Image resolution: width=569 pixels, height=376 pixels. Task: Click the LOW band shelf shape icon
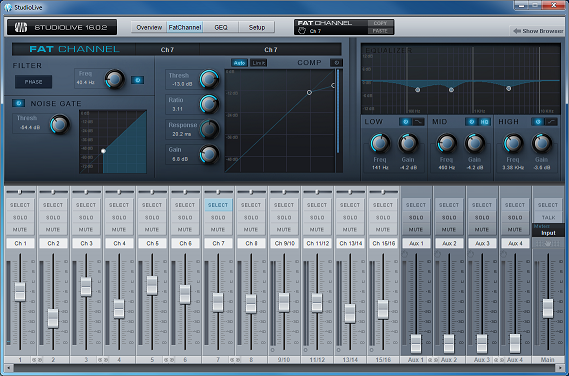click(x=418, y=122)
